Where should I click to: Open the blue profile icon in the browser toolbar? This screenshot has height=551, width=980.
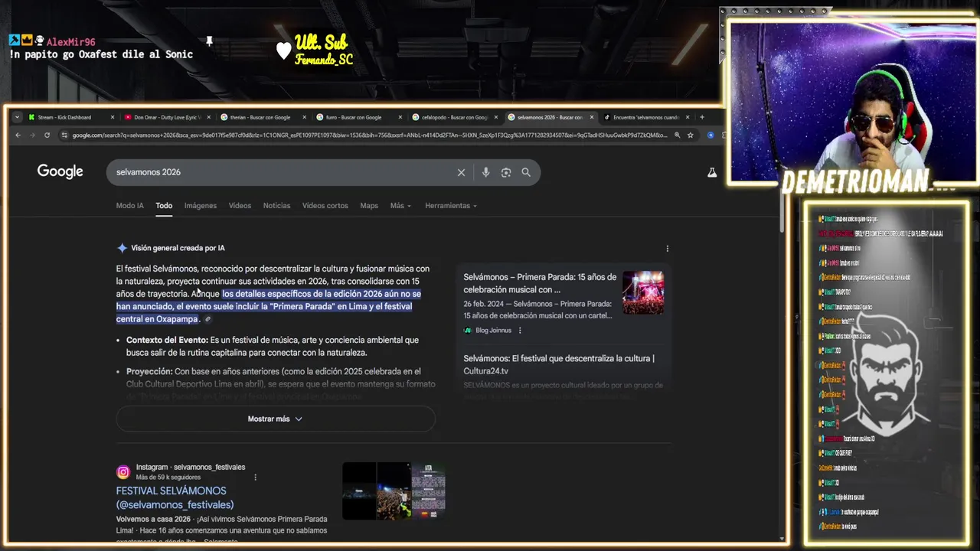tap(710, 135)
